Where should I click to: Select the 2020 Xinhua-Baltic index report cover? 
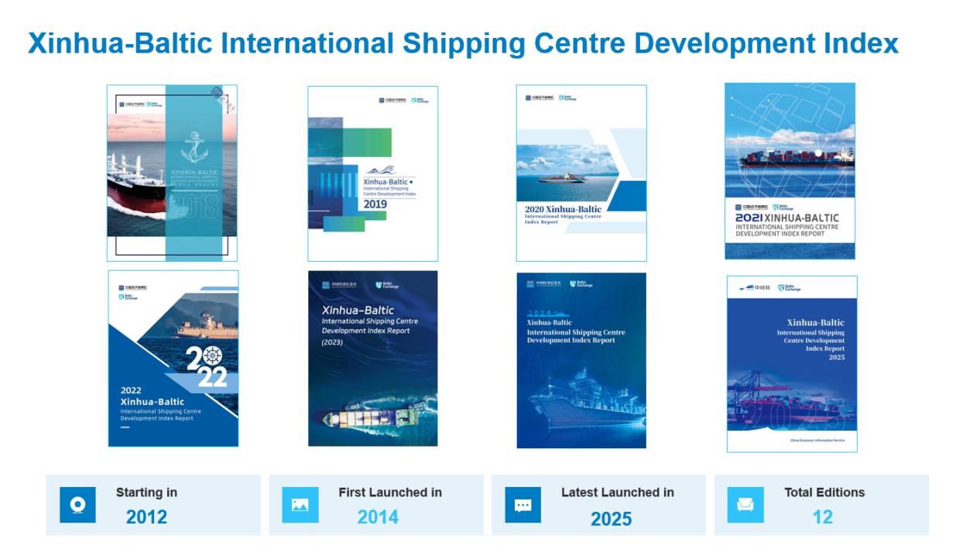click(581, 173)
